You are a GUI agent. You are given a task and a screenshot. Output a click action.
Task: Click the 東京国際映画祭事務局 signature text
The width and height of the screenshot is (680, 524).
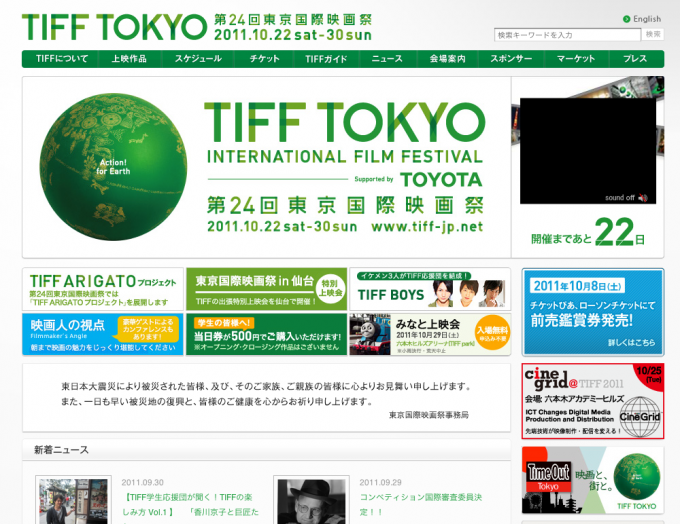coord(428,415)
